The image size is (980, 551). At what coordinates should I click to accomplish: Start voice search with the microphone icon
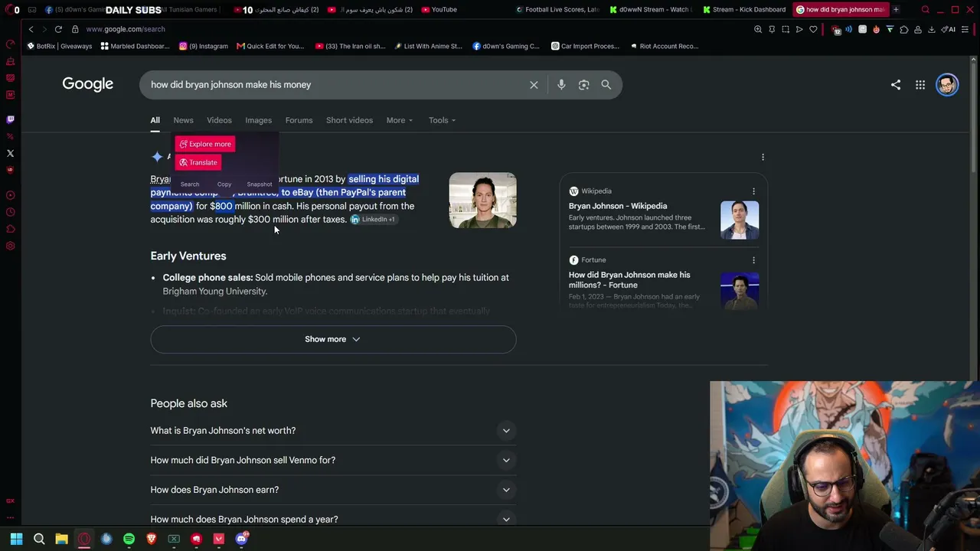561,85
